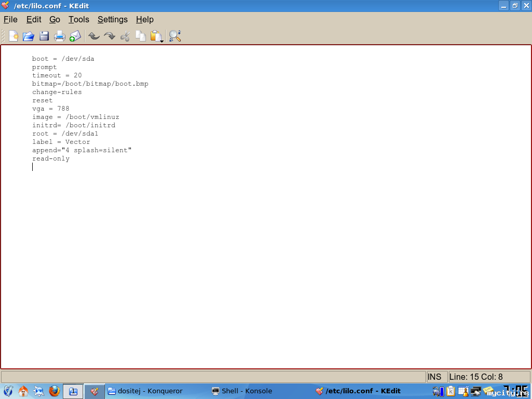Open Find with the magnifier icon

[175, 36]
